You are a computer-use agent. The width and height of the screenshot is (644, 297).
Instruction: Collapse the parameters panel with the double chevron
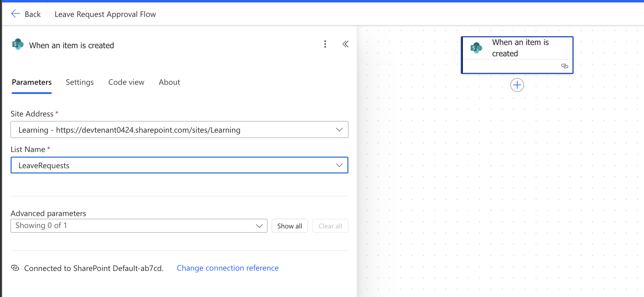point(346,44)
